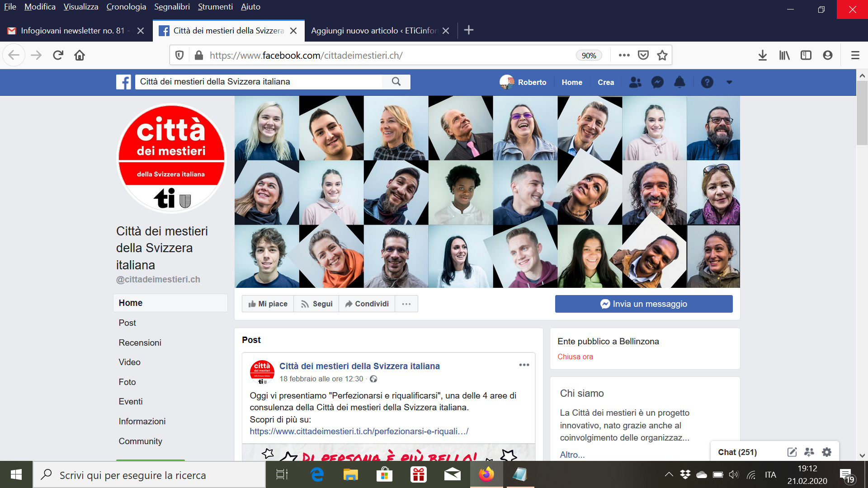Open page more-actions three-dot button

coord(406,304)
